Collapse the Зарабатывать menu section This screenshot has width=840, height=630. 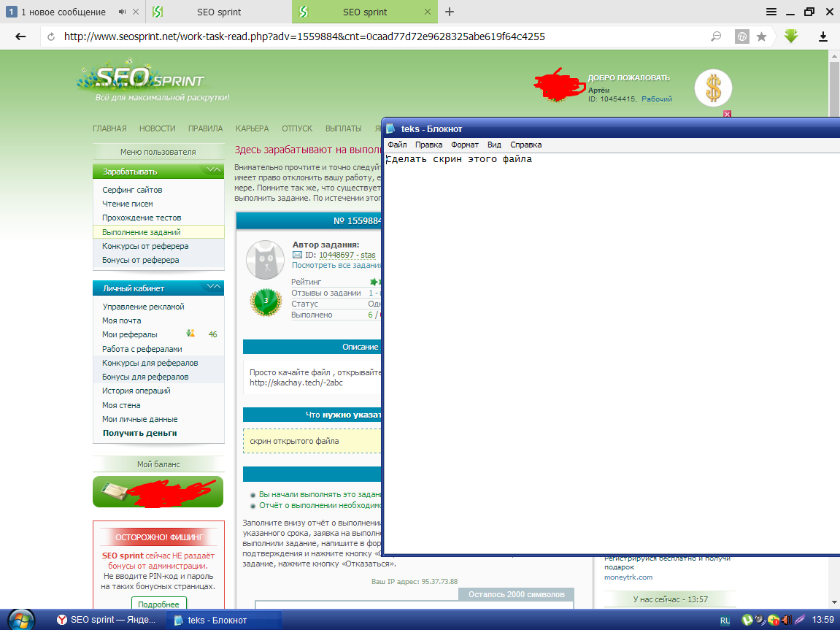213,170
